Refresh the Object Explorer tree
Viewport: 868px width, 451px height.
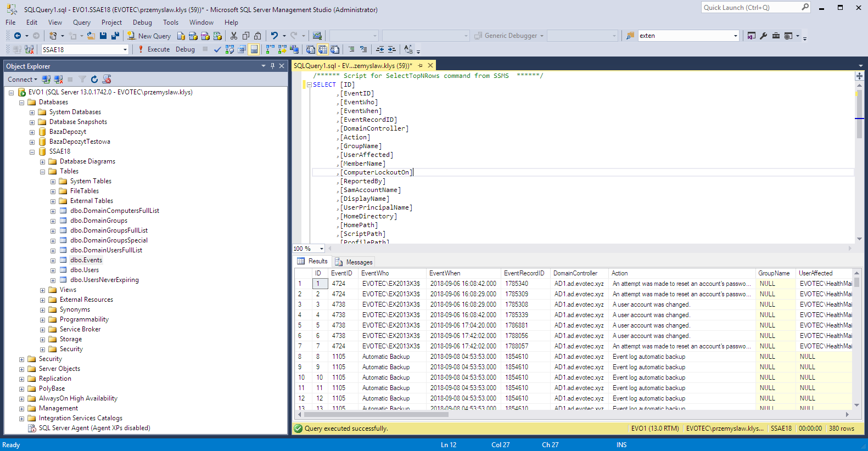pyautogui.click(x=94, y=80)
